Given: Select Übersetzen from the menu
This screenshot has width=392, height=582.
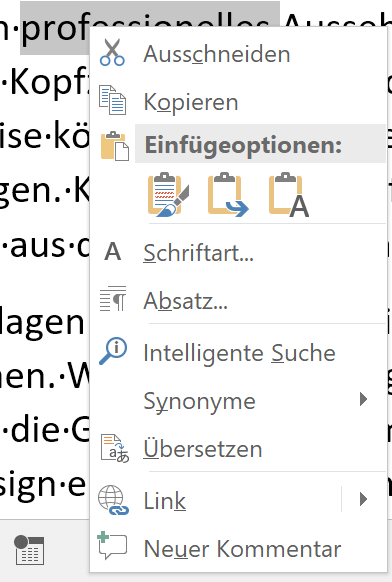Looking at the screenshot, I should pyautogui.click(x=238, y=449).
